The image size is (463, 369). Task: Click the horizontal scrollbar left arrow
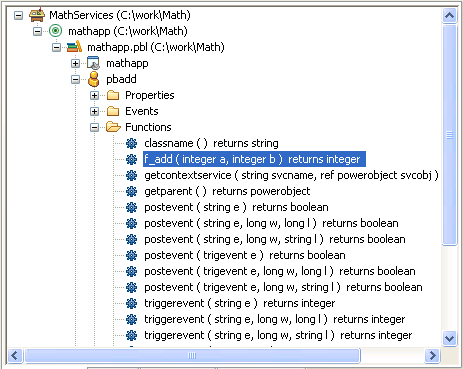(15, 356)
